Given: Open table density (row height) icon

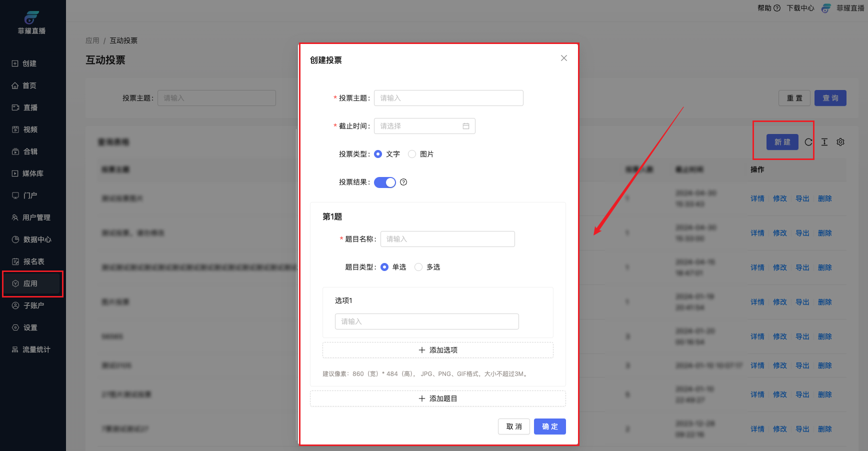Looking at the screenshot, I should point(824,142).
